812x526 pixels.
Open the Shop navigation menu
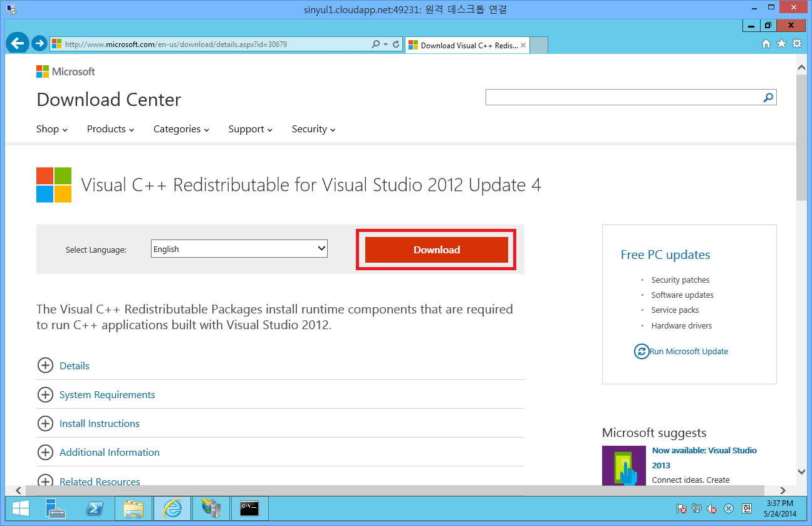click(52, 129)
